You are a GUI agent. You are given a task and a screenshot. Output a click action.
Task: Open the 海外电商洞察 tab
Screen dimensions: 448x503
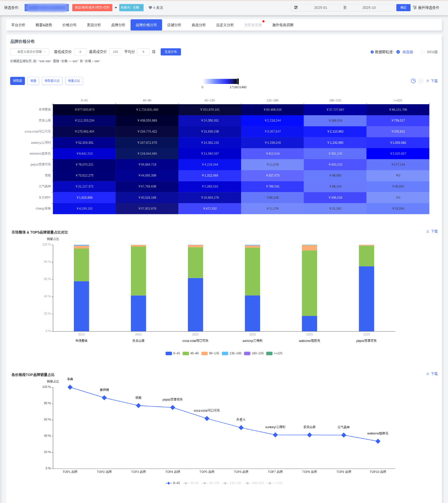283,25
